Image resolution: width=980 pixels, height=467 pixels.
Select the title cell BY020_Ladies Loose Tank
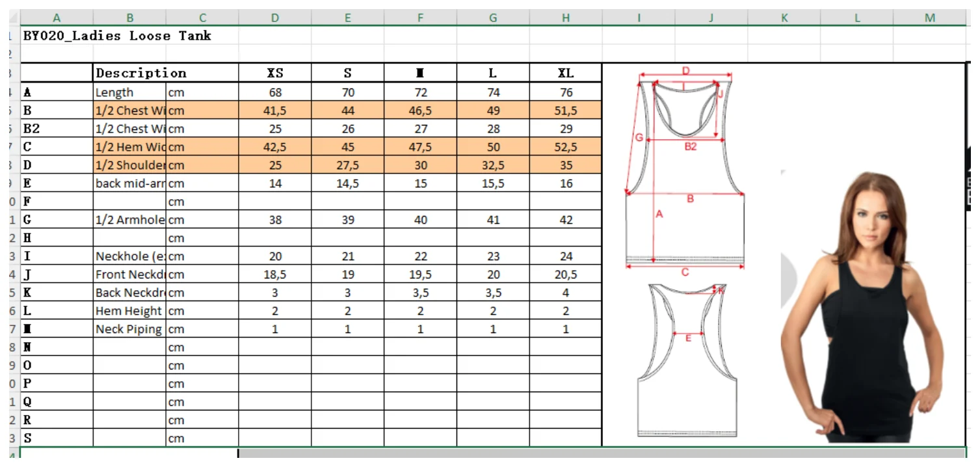click(x=130, y=36)
